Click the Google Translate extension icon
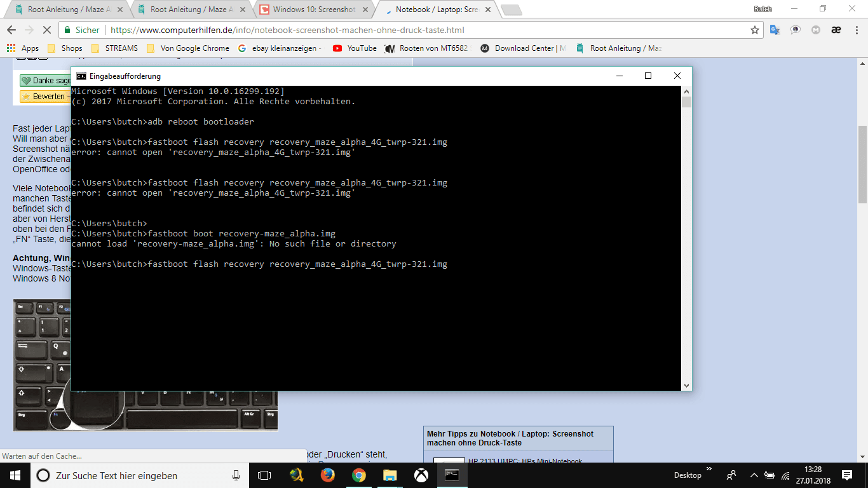Viewport: 868px width, 488px height. point(775,30)
